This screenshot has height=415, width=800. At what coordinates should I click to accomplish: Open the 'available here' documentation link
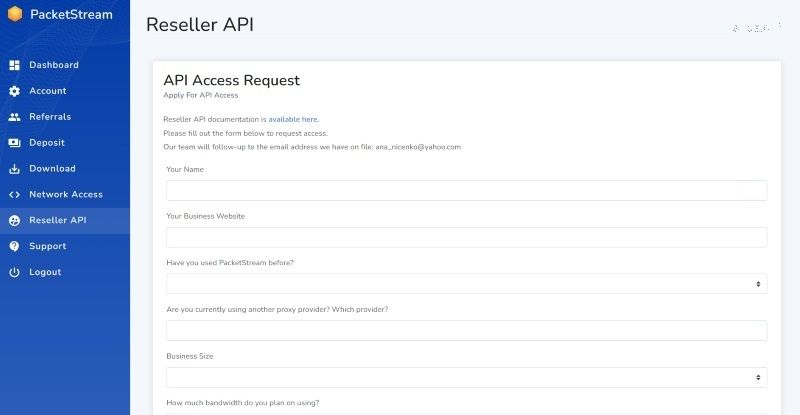point(293,119)
